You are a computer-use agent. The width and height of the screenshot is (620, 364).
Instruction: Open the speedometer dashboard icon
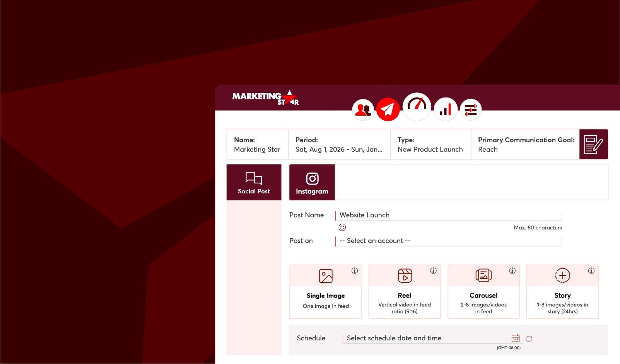tap(417, 106)
